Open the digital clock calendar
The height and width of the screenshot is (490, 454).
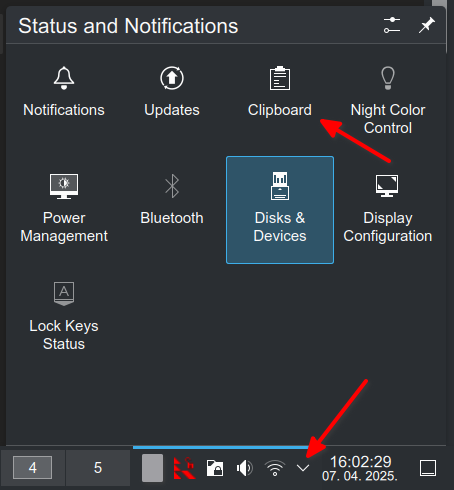click(x=360, y=468)
